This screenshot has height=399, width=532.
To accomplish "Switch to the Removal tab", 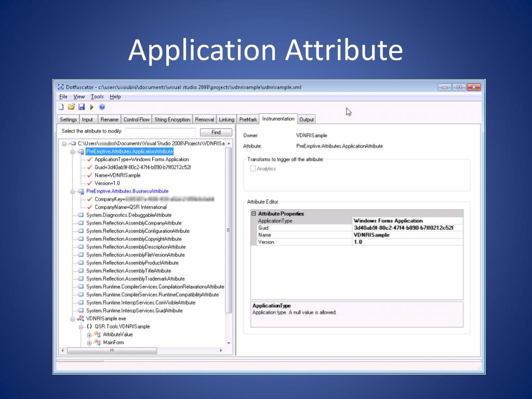I will tap(204, 119).
